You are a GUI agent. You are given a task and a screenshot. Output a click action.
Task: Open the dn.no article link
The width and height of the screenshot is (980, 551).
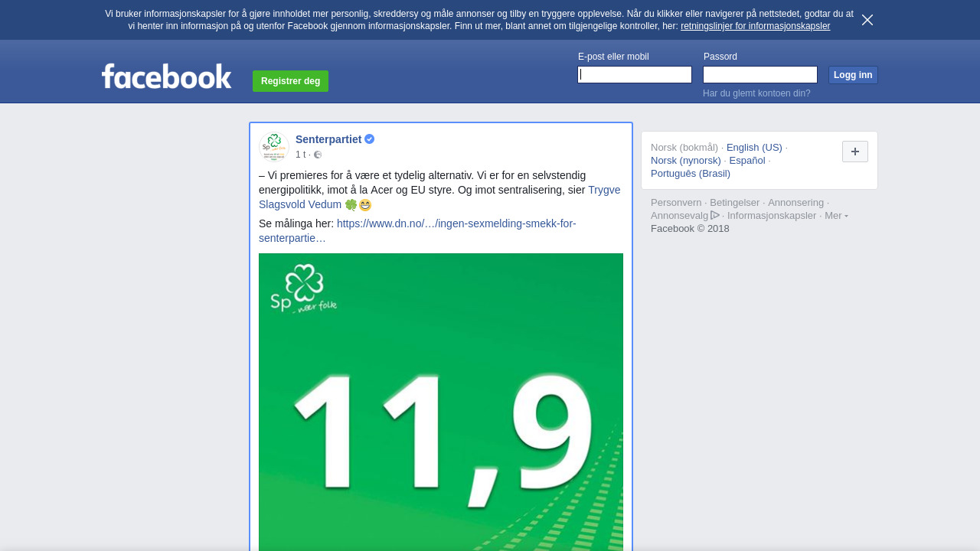(417, 231)
